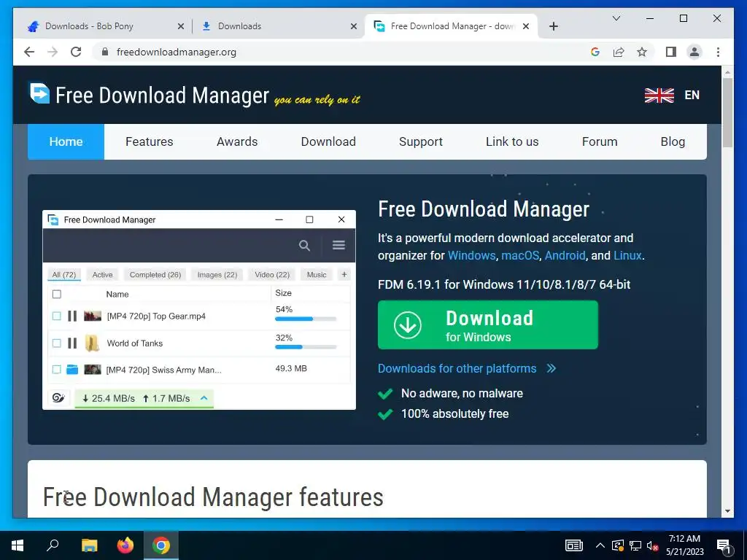Reload the page with the refresh icon

coord(76,52)
